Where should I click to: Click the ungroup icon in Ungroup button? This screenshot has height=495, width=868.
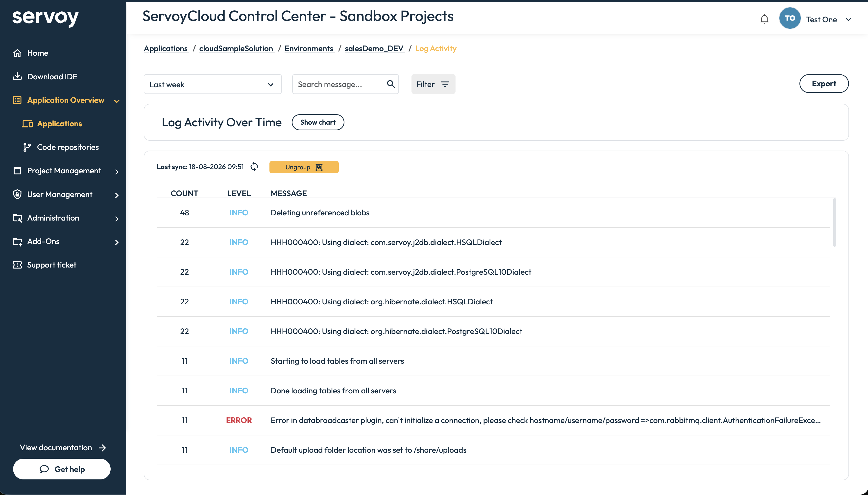(x=319, y=167)
